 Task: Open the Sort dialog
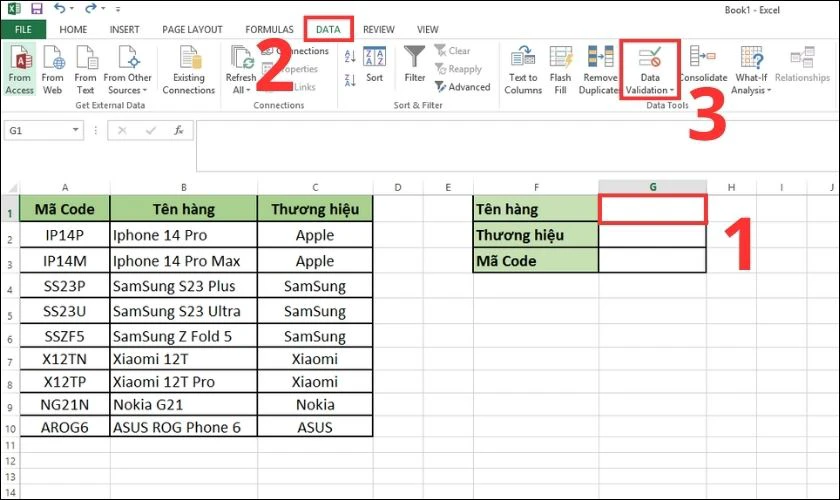(374, 65)
